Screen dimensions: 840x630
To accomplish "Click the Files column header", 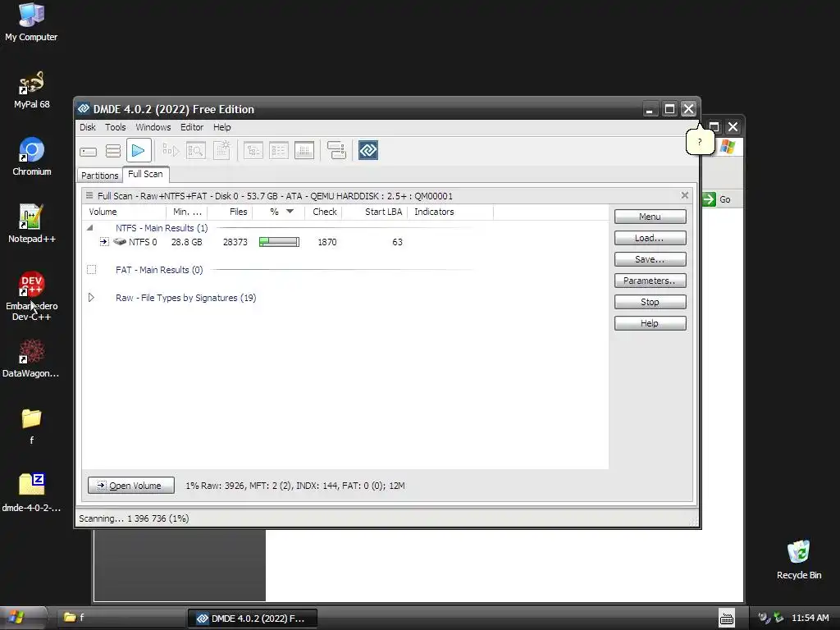I will [x=231, y=212].
